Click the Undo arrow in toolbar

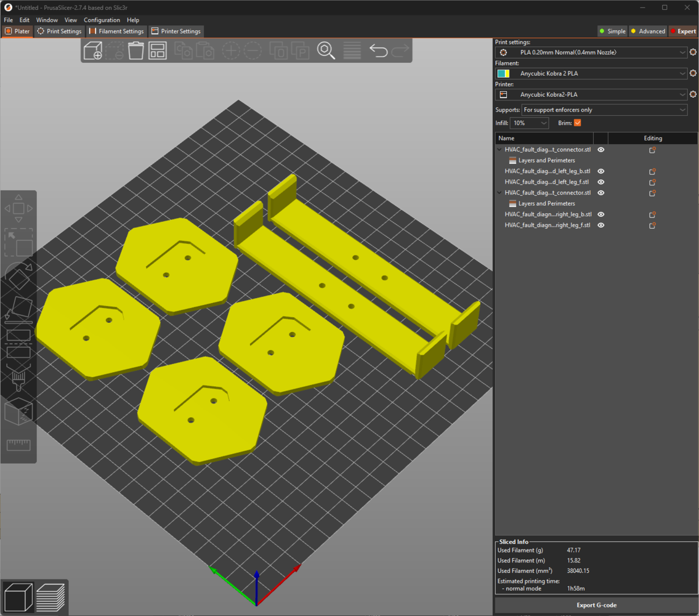point(378,51)
